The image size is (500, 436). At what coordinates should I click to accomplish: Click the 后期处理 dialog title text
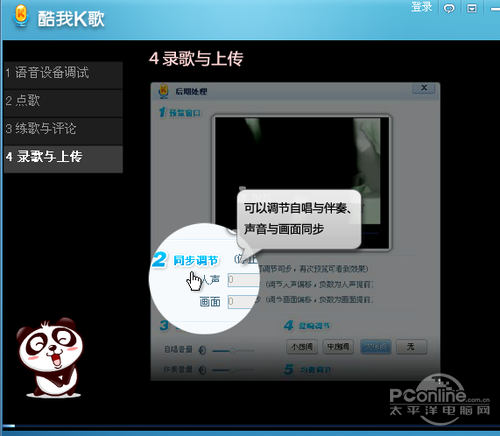[191, 91]
